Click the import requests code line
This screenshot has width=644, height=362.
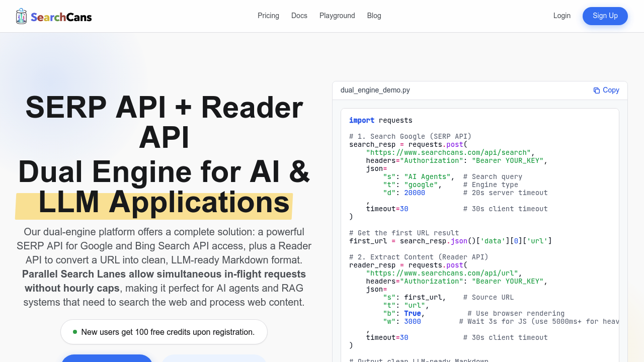(x=380, y=120)
